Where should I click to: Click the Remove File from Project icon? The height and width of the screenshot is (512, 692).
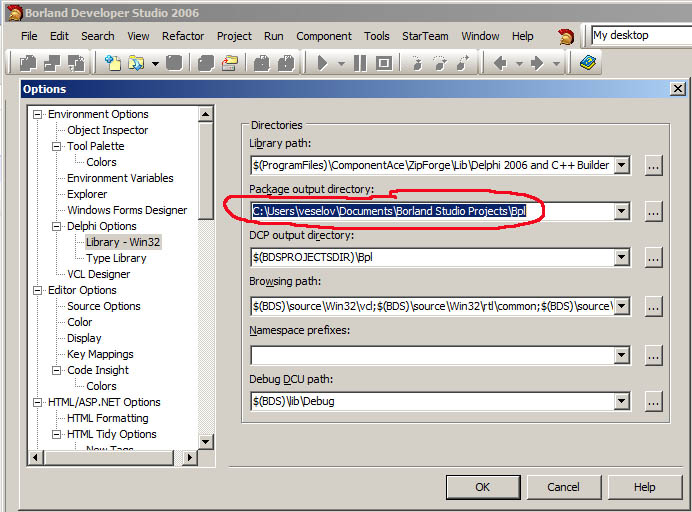[286, 63]
